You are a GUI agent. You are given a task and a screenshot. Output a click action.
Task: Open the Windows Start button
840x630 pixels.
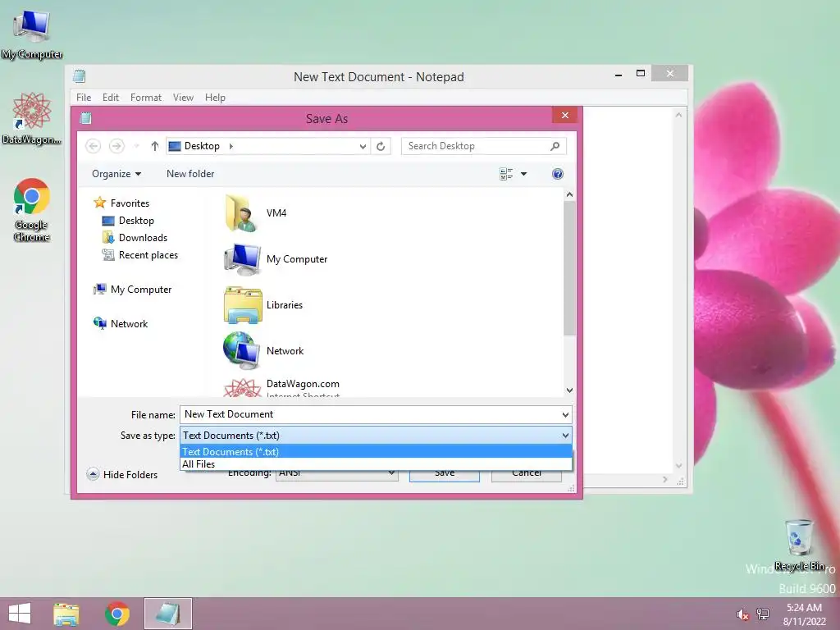click(x=20, y=614)
